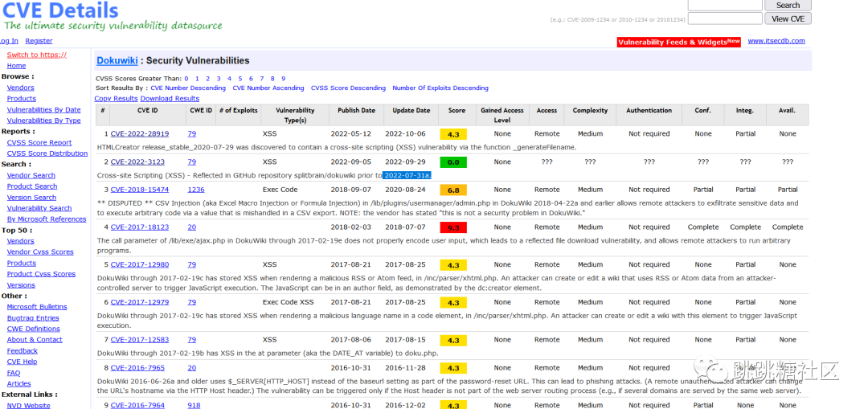Open Product Search link
The image size is (868, 409).
click(x=32, y=186)
